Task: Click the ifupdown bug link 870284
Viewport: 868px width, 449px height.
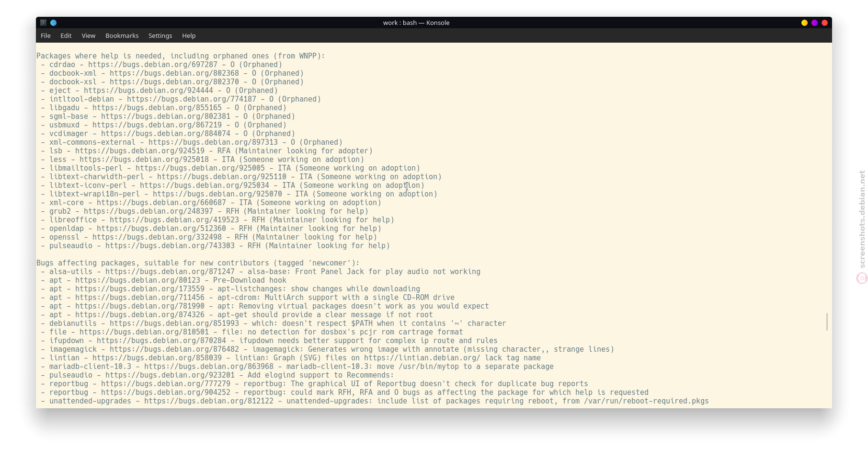Action: click(161, 341)
